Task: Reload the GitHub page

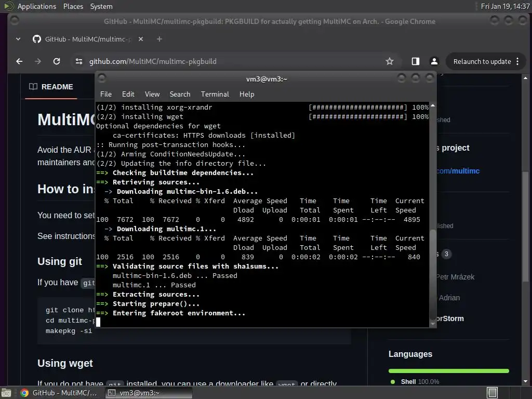Action: pos(57,61)
